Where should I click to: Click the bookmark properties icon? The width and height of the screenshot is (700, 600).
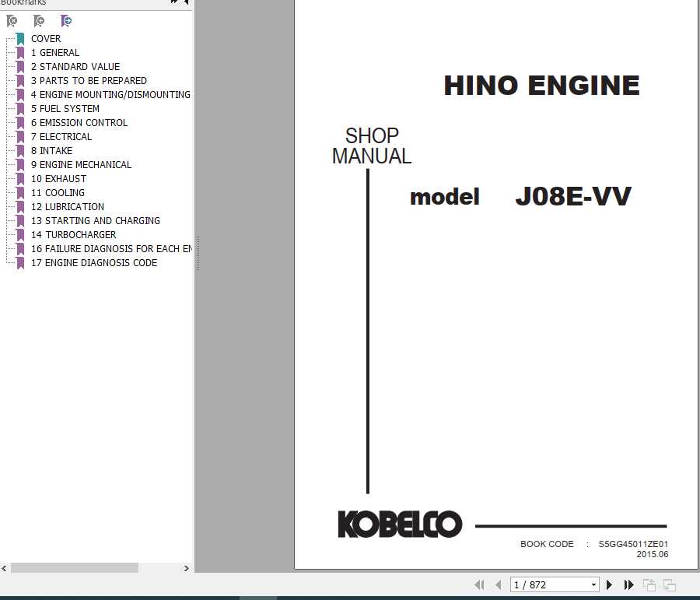pos(65,20)
